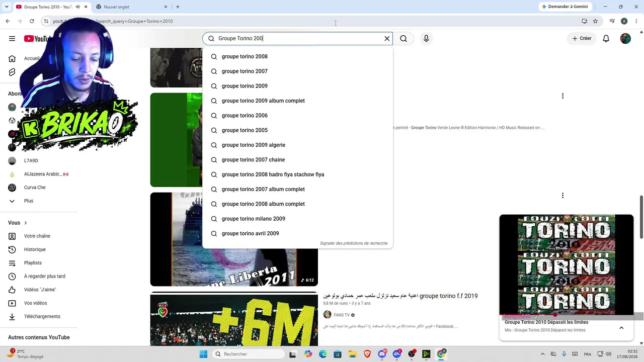Expand the Vous section chevron
This screenshot has height=362, width=644.
pyautogui.click(x=25, y=223)
